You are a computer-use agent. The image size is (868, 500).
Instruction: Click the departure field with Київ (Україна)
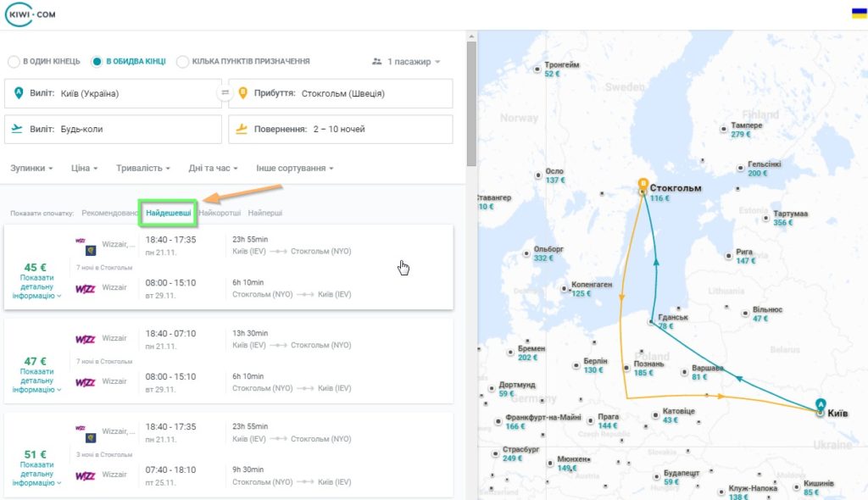click(x=113, y=93)
